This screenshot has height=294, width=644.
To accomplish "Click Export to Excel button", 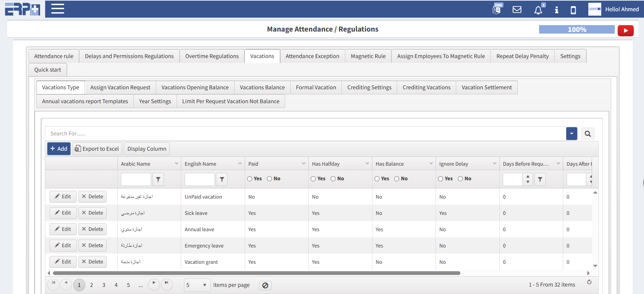I will pos(97,149).
